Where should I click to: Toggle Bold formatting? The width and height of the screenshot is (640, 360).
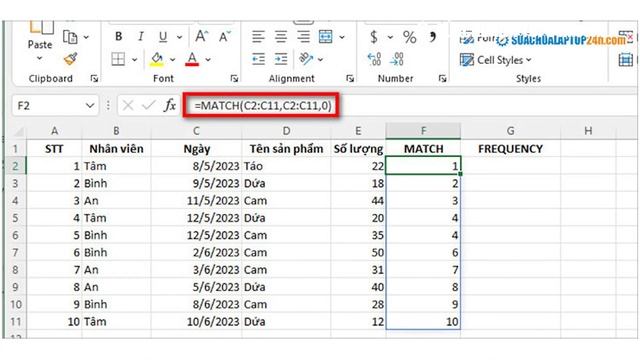118,37
